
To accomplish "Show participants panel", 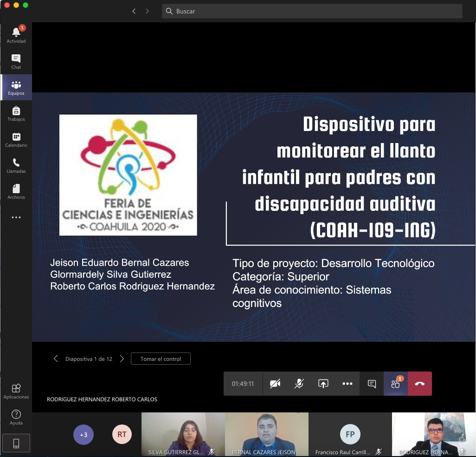I will click(396, 384).
